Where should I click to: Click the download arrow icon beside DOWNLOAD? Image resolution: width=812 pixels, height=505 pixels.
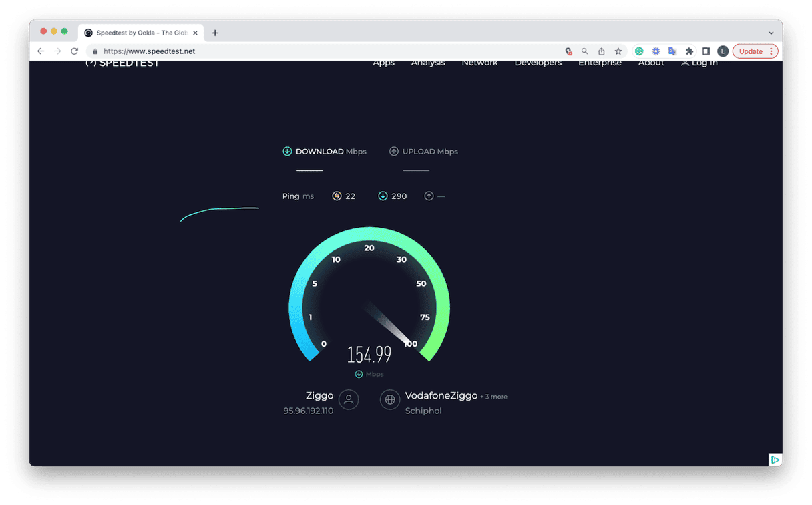click(287, 151)
